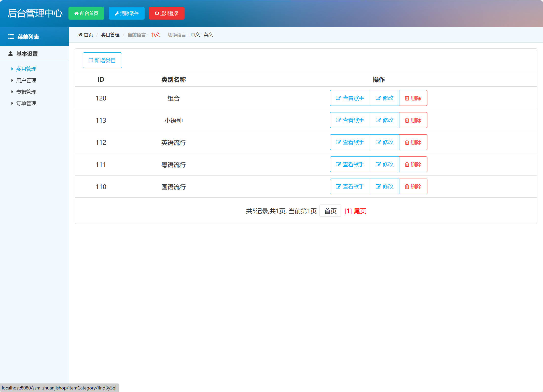
Task: Open 类目管理 from the breadcrumb trail
Action: (x=110, y=35)
